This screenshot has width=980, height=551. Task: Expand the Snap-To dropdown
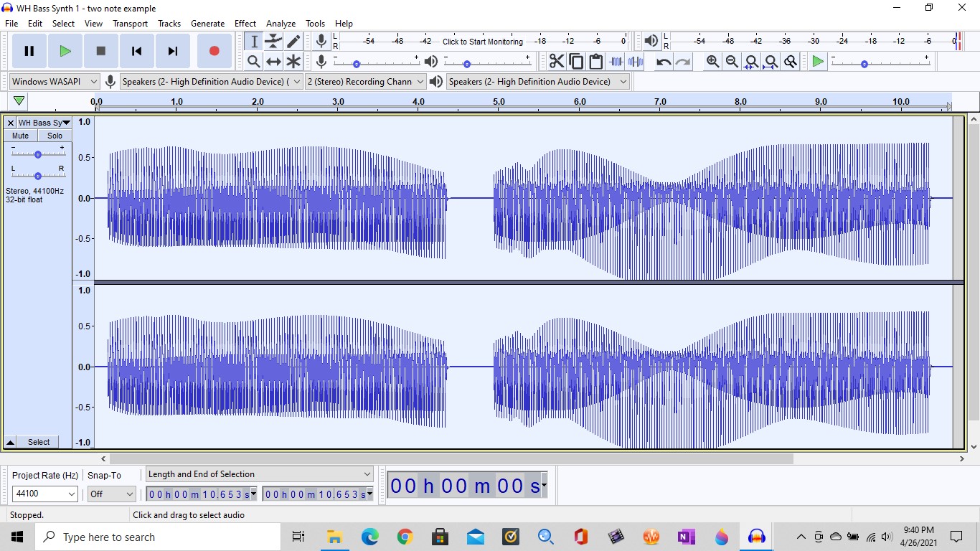[x=111, y=494]
